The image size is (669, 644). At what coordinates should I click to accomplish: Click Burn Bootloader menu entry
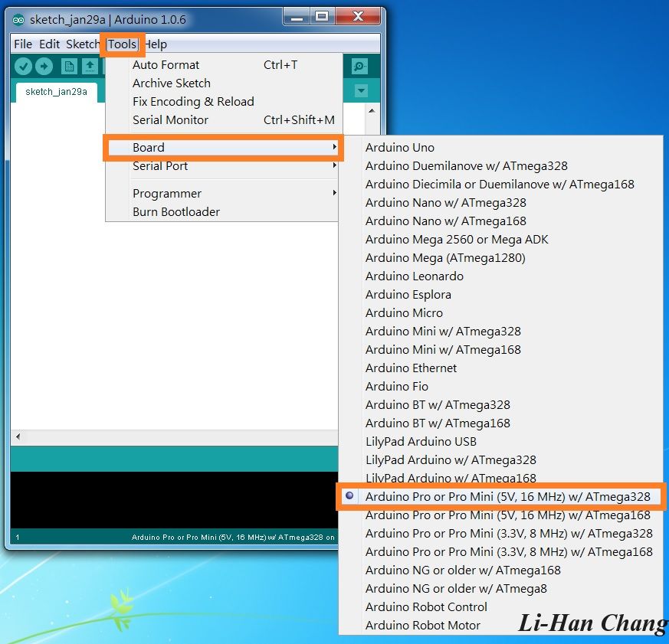[176, 212]
